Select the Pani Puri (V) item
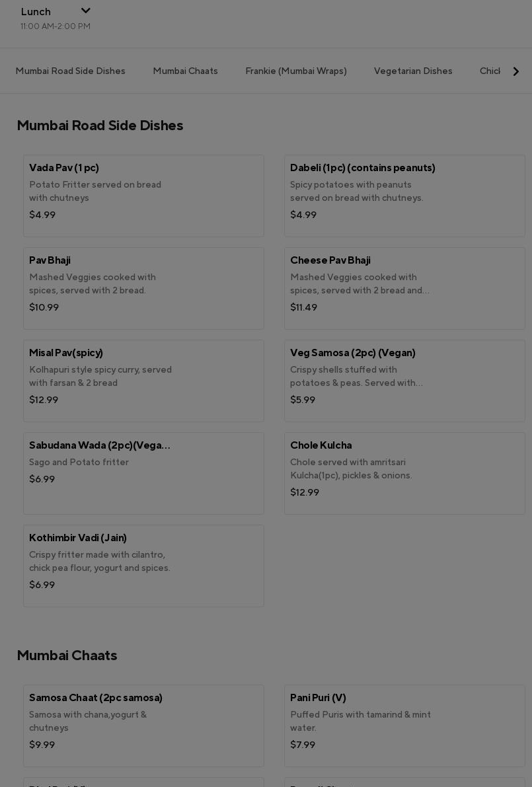 point(404,726)
